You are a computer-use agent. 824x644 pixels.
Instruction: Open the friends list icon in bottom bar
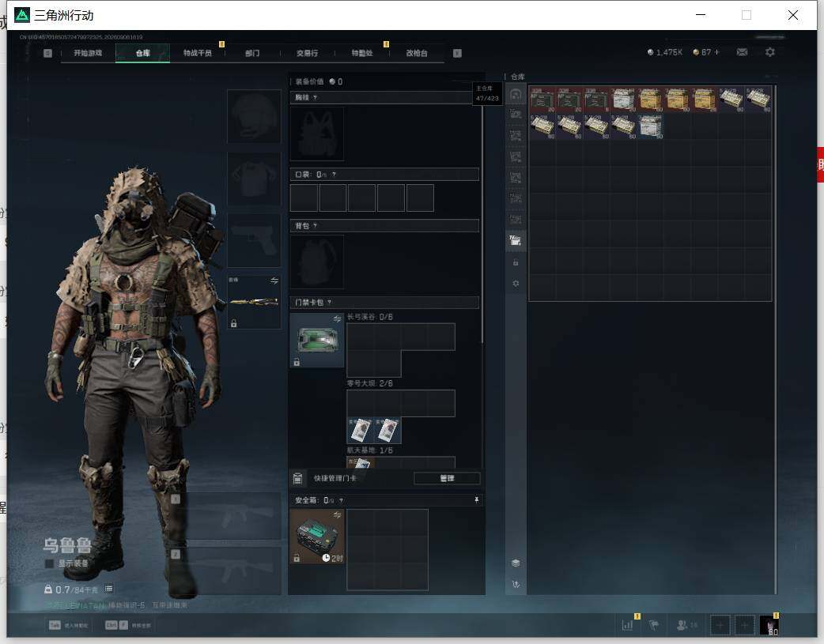682,625
